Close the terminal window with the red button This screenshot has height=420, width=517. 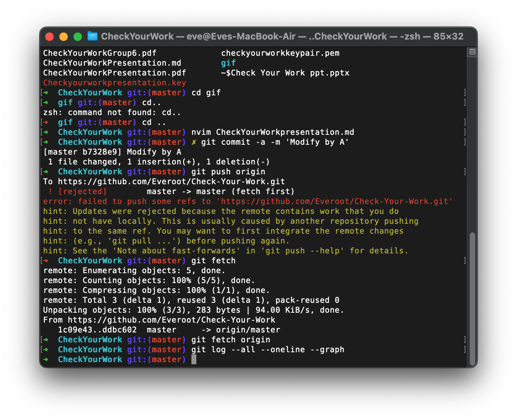[49, 37]
